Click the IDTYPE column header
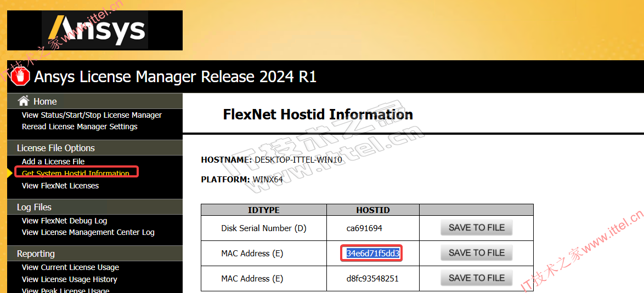This screenshot has width=644, height=293. pos(264,210)
